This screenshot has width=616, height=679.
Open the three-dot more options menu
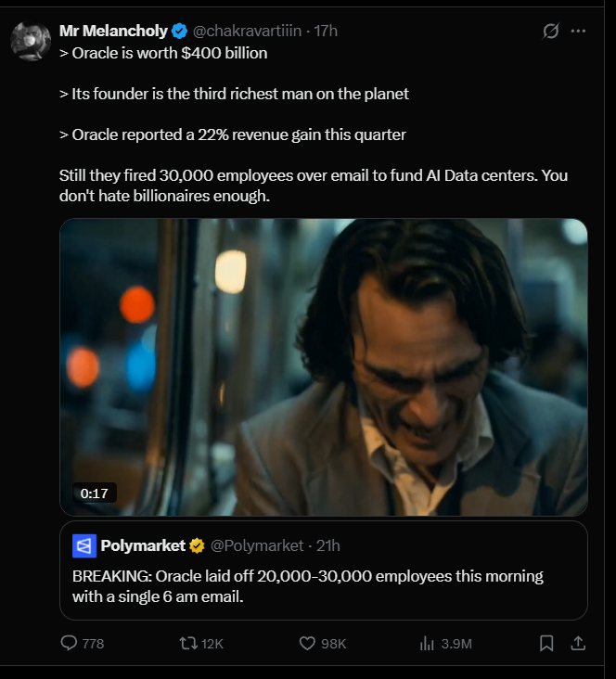point(578,31)
